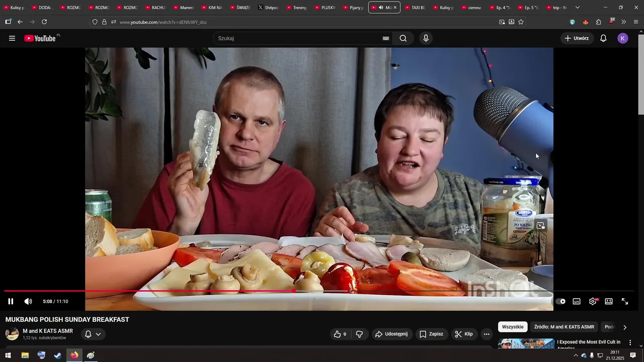Toggle the browser sidebar button
Viewport: 644px width, 362px height.
[x=8, y=22]
